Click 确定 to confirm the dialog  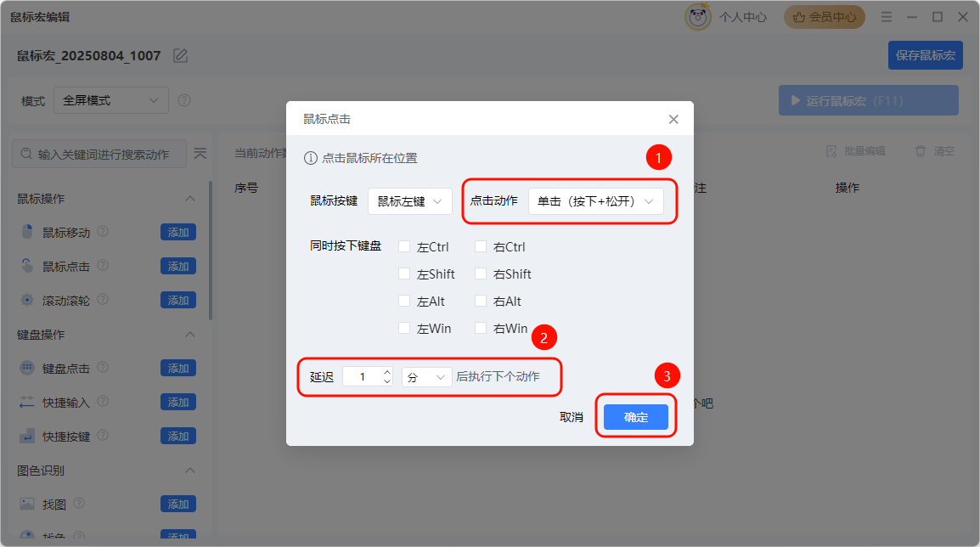635,417
